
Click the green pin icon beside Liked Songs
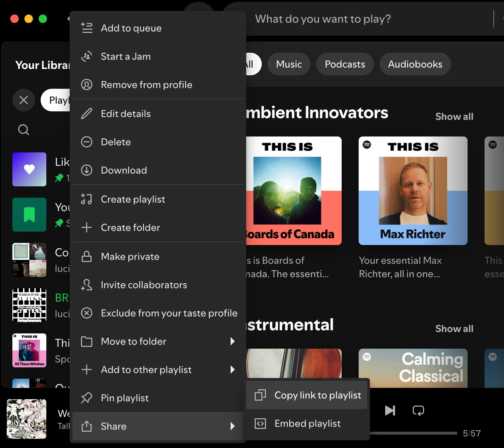58,178
